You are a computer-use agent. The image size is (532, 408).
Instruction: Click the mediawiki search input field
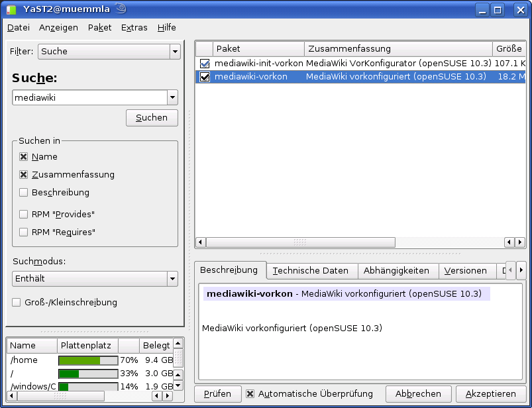point(90,97)
